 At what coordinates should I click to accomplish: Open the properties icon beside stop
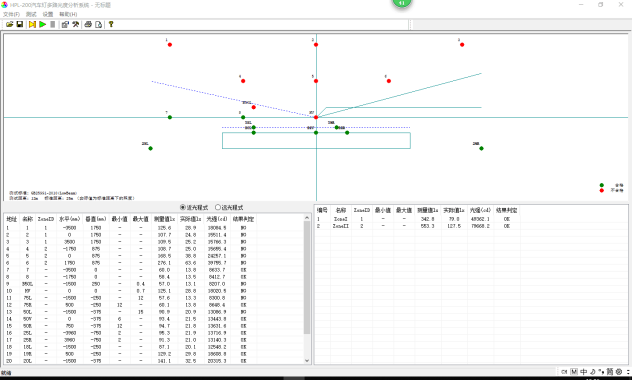point(65,25)
